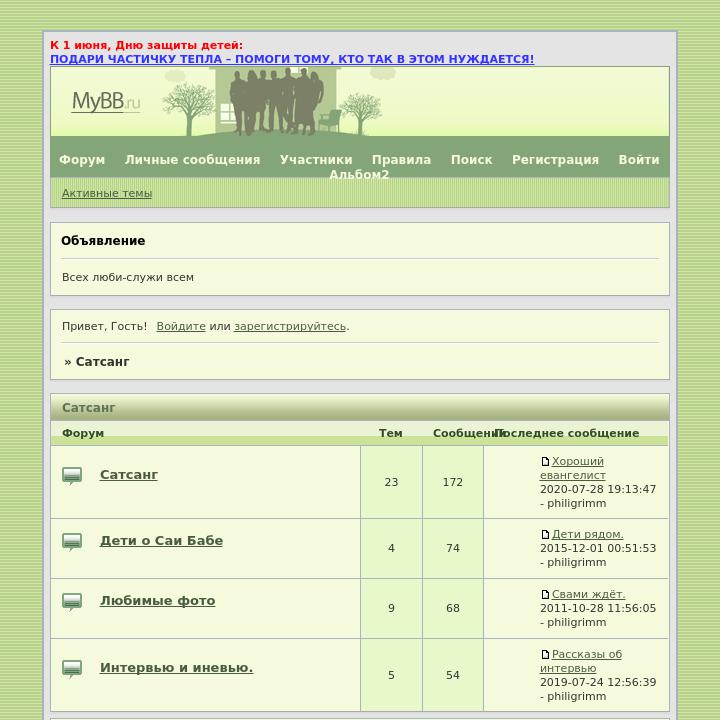Click the date 2015-12-01 00:51:53
This screenshot has width=720, height=720.
598,548
